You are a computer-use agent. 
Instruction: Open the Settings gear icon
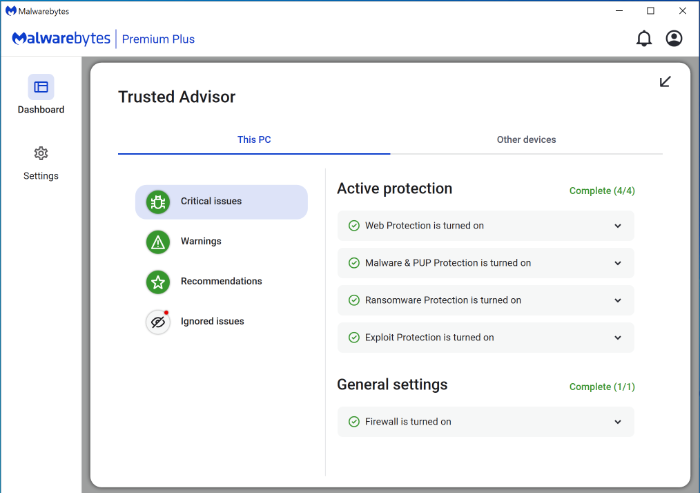coord(41,153)
